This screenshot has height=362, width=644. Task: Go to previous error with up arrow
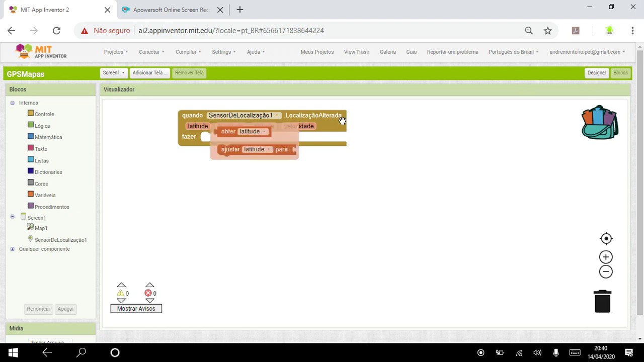pyautogui.click(x=149, y=285)
